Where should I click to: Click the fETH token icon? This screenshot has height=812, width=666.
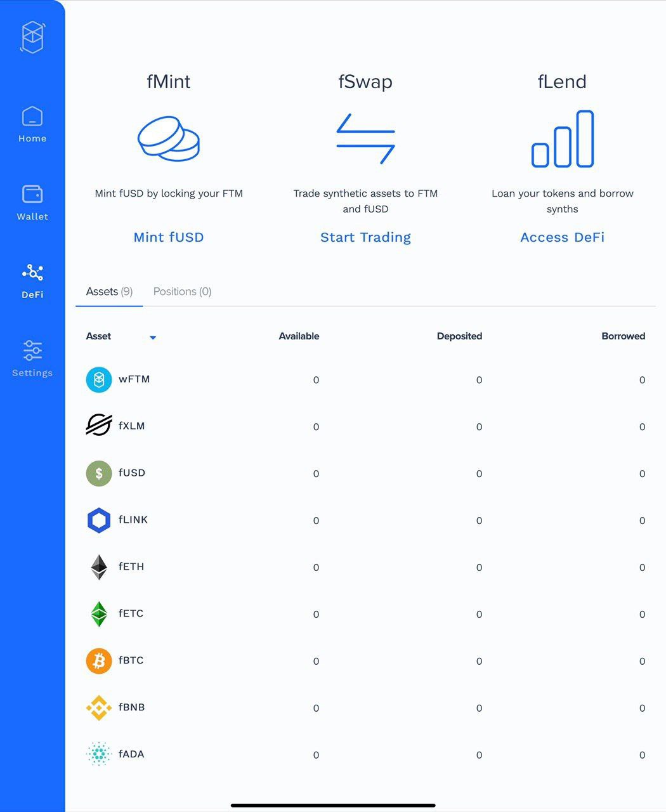pyautogui.click(x=99, y=567)
